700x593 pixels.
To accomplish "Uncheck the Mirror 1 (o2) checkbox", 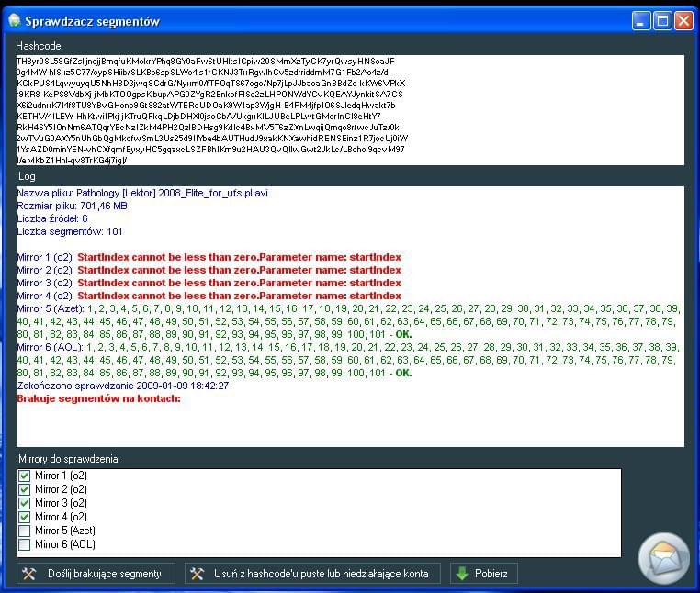I will coord(25,476).
